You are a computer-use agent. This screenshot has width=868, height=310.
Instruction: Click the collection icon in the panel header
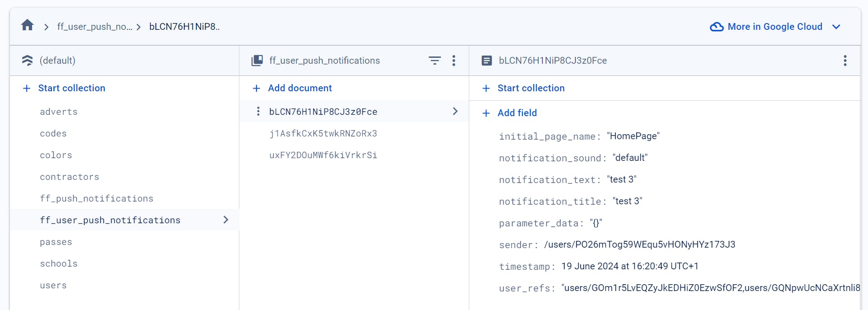(x=257, y=61)
